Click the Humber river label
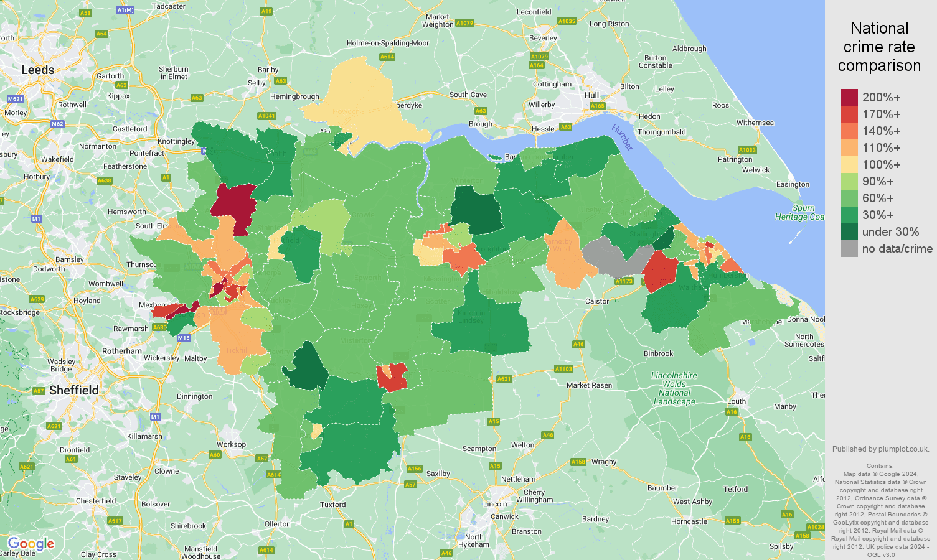 tap(622, 138)
